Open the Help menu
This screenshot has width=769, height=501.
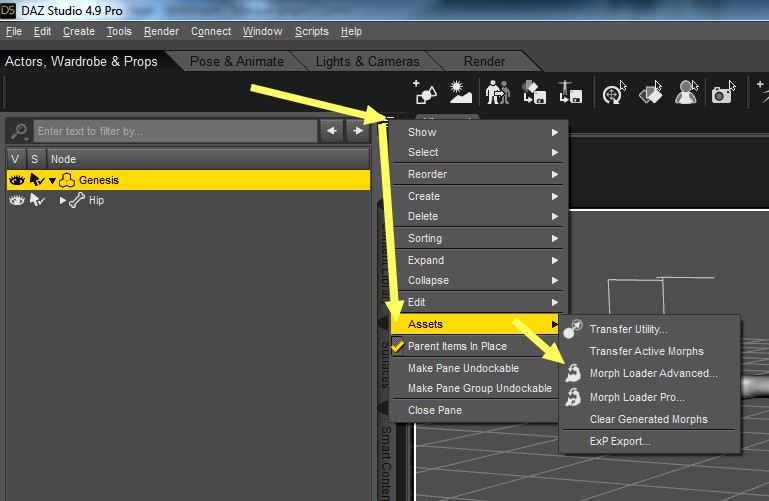point(351,31)
